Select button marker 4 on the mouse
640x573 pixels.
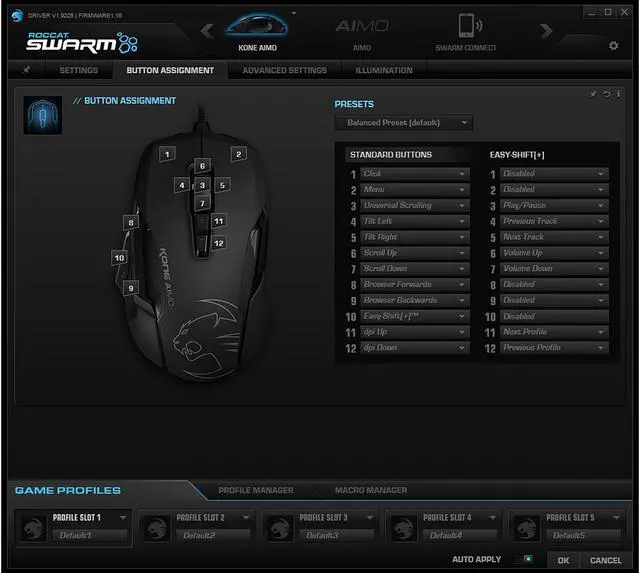(x=182, y=185)
